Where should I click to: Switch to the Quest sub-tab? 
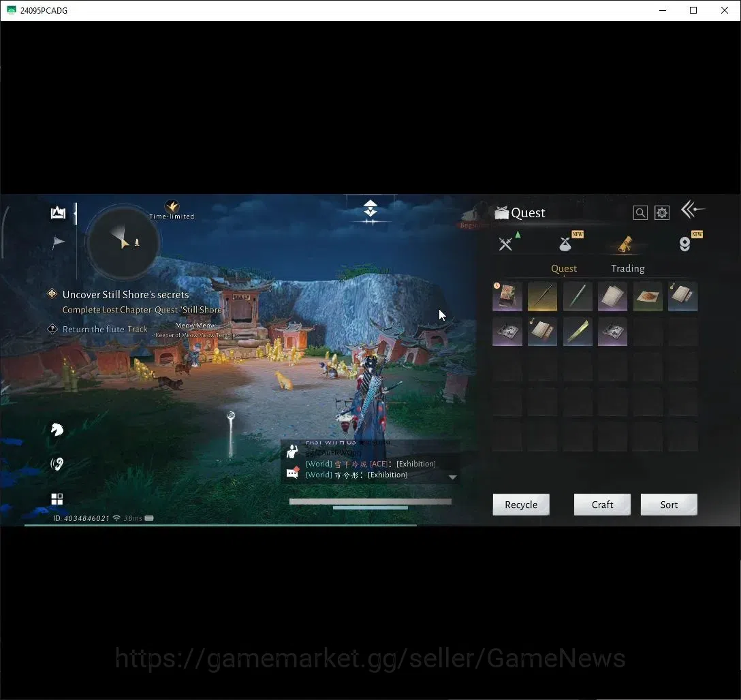click(564, 268)
